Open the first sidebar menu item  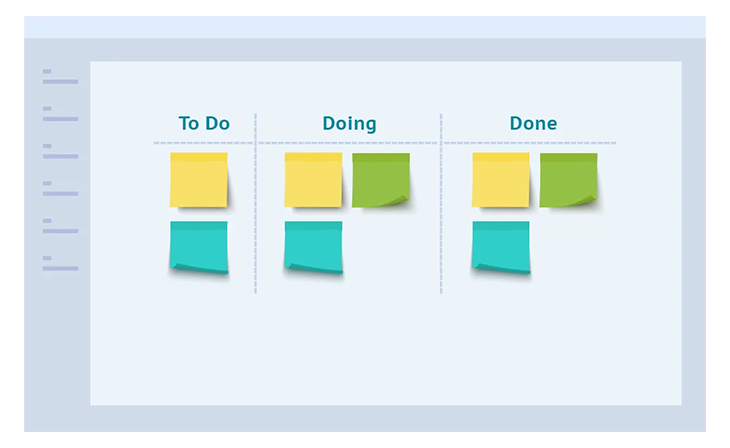[61, 77]
